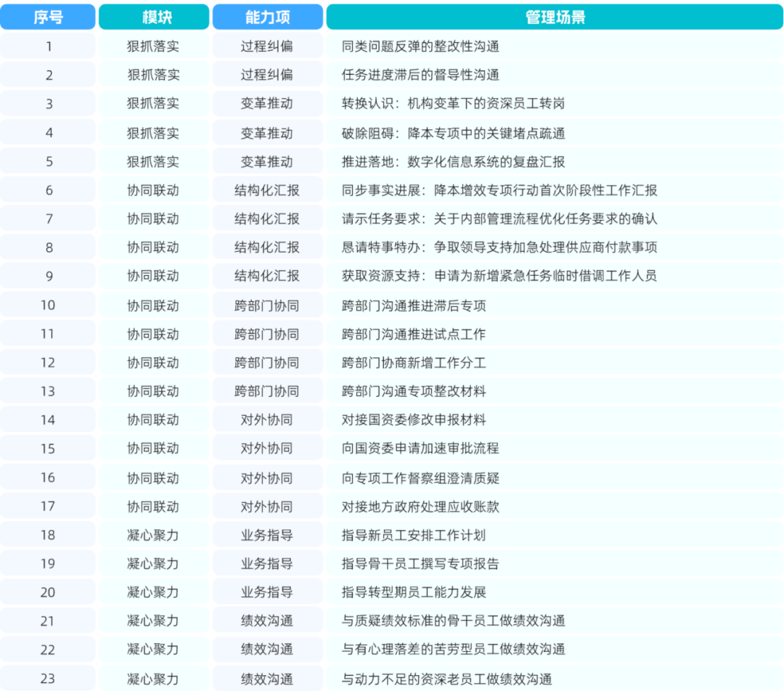Click 同类问题反弹的整改性沟通 scenario cell

tap(420, 46)
